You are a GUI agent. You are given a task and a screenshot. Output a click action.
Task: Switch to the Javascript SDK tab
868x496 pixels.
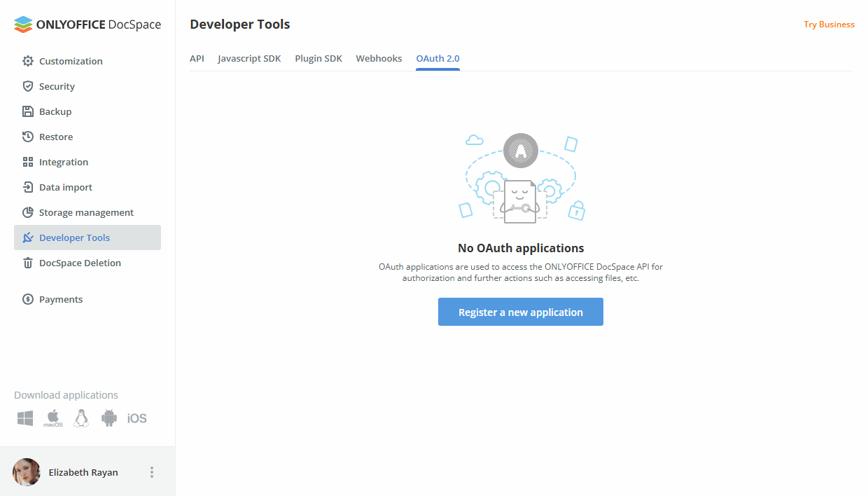point(249,58)
